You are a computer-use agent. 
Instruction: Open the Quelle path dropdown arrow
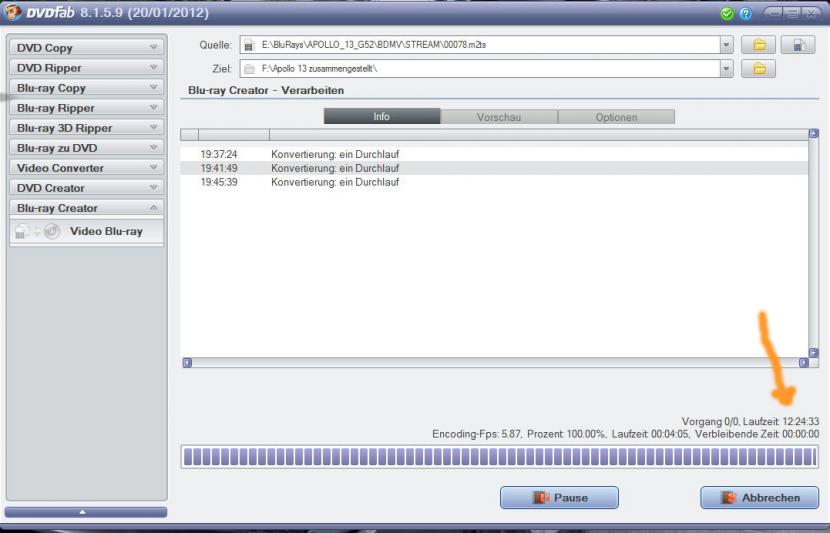click(x=726, y=45)
